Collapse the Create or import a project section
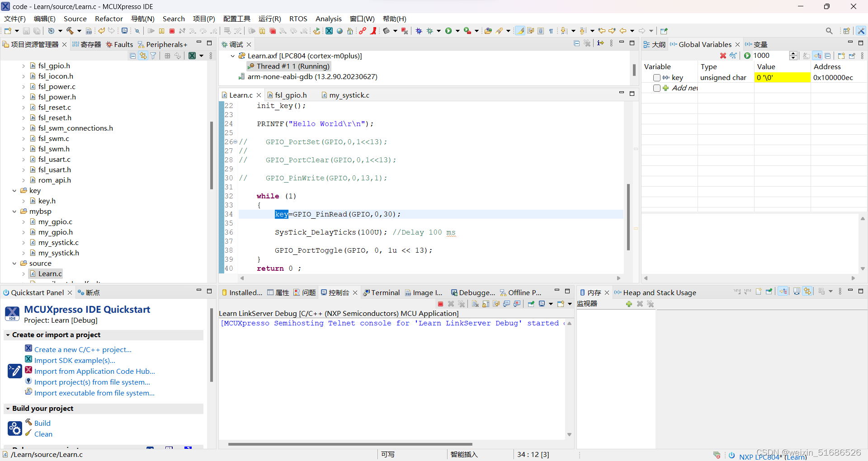 click(x=8, y=335)
